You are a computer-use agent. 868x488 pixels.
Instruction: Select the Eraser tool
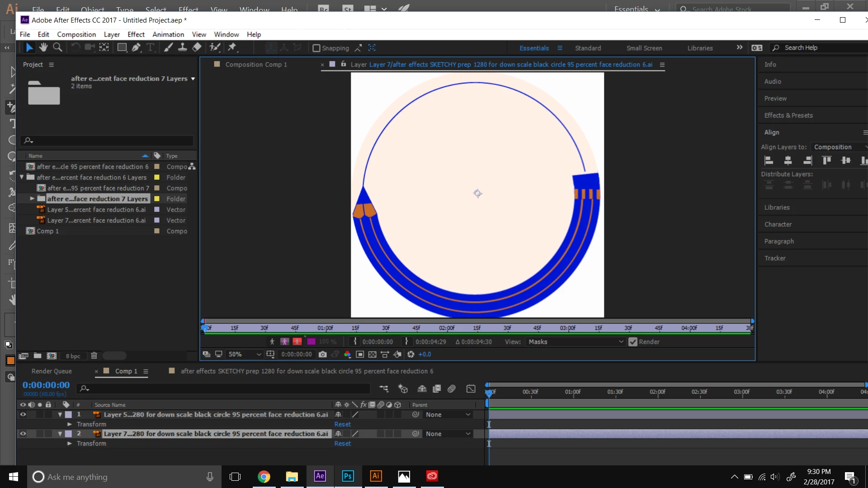click(x=197, y=47)
